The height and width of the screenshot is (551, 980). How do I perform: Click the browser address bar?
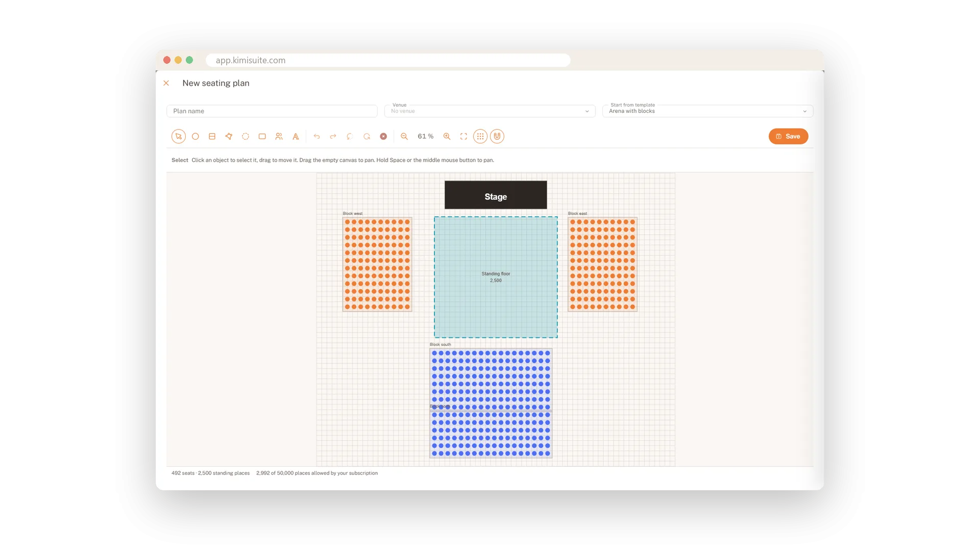point(388,60)
